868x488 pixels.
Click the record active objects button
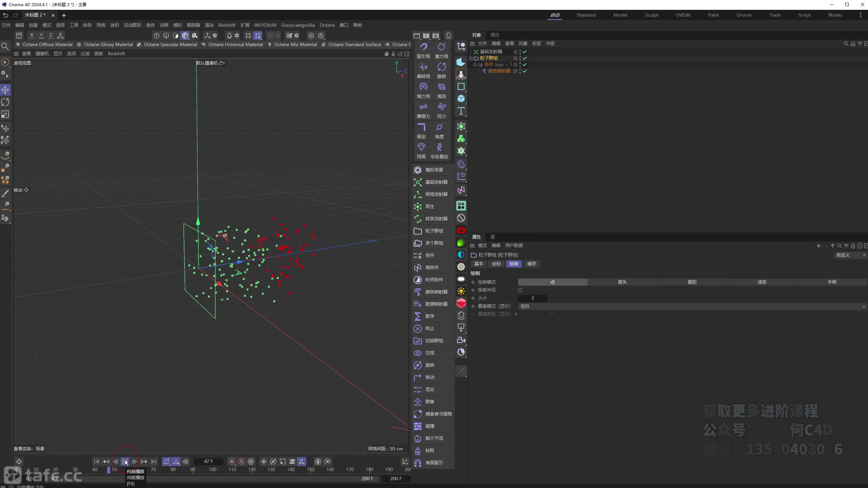(232, 462)
